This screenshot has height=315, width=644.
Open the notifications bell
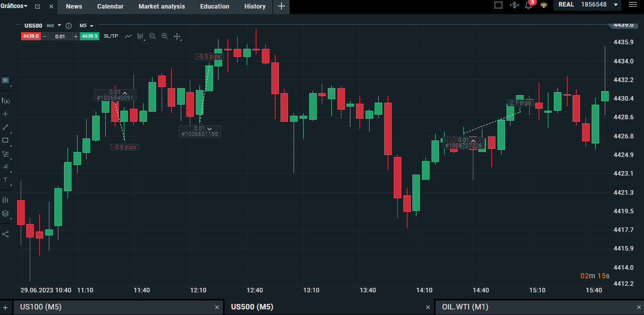tap(529, 6)
